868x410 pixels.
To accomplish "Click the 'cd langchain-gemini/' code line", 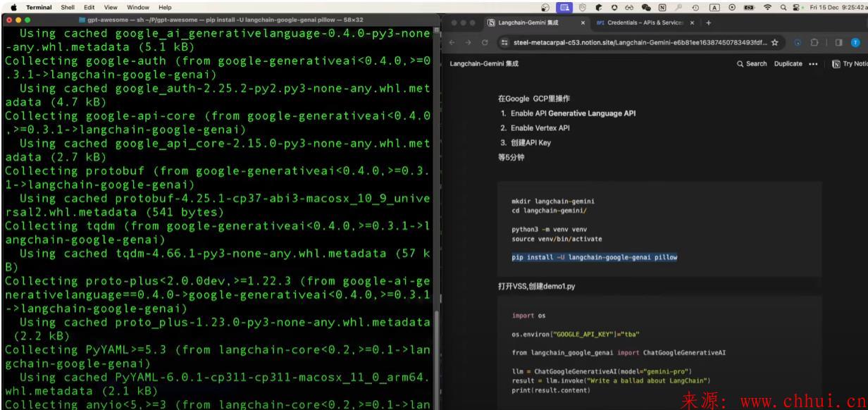I will [x=547, y=210].
